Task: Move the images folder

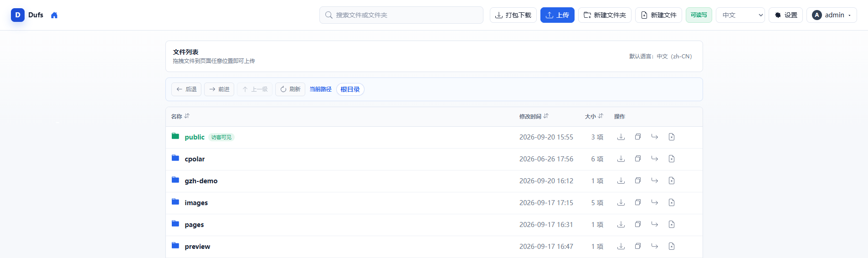Action: 655,202
